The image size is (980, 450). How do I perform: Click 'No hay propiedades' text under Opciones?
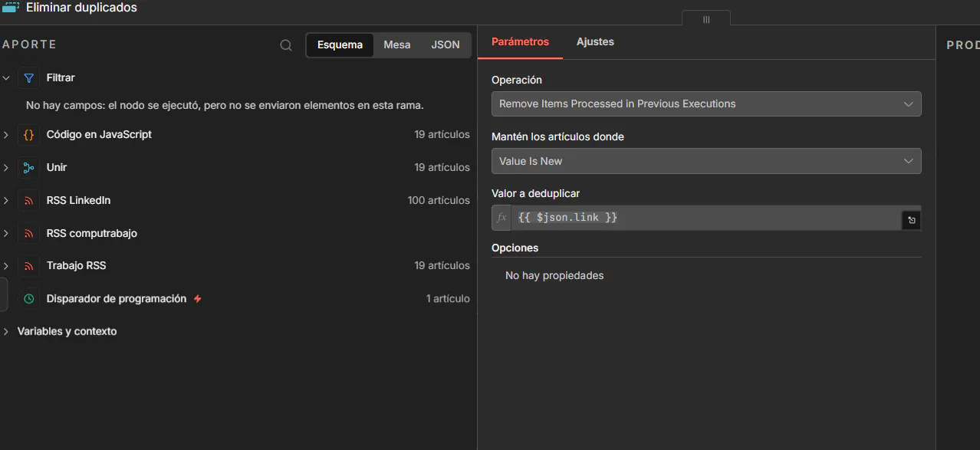[554, 276]
